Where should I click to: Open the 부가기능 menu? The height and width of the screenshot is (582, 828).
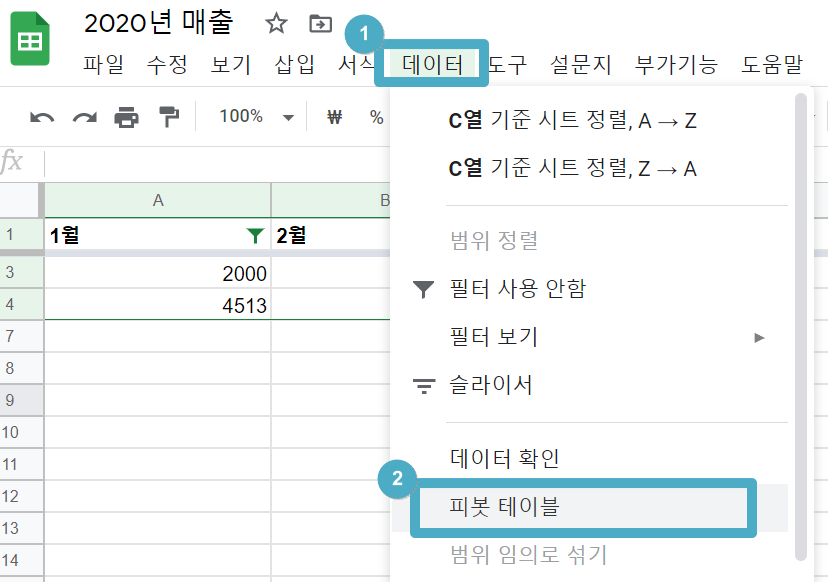coord(676,64)
